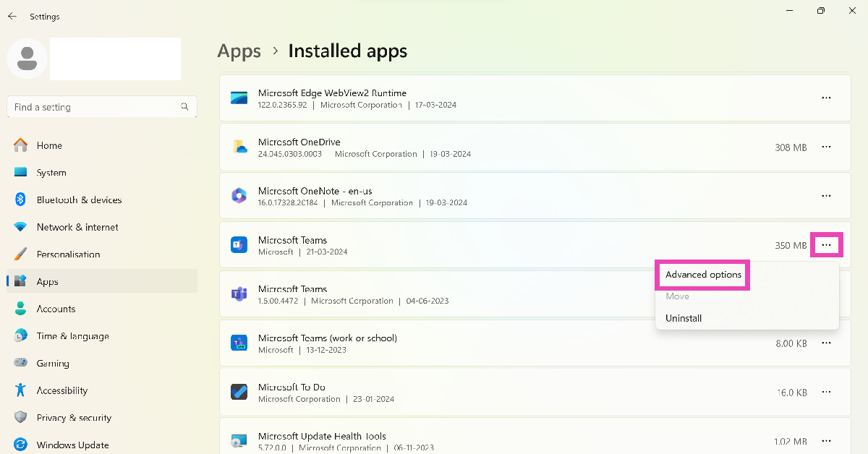
Task: Click the search magnifier icon in Find a setting
Action: point(184,107)
